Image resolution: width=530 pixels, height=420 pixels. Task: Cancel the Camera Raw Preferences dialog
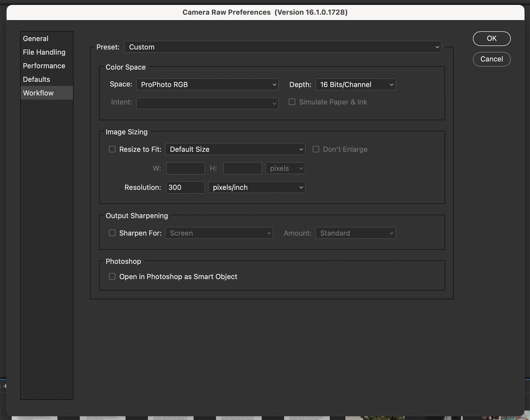(x=492, y=59)
